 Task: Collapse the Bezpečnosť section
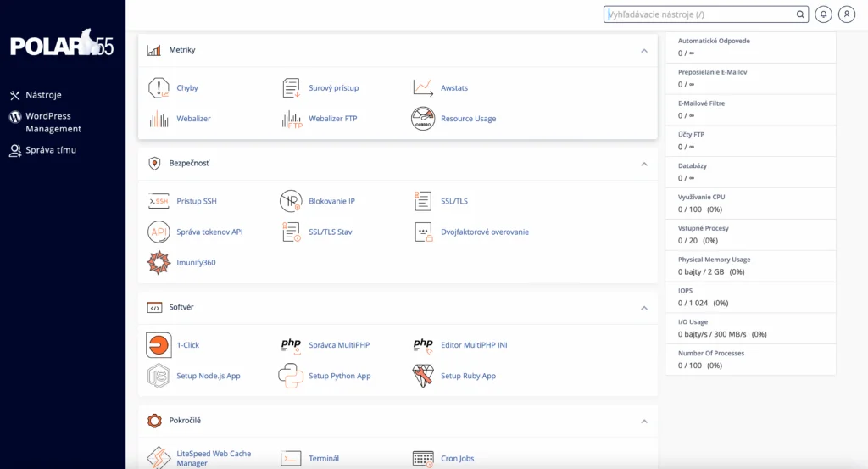click(x=644, y=164)
